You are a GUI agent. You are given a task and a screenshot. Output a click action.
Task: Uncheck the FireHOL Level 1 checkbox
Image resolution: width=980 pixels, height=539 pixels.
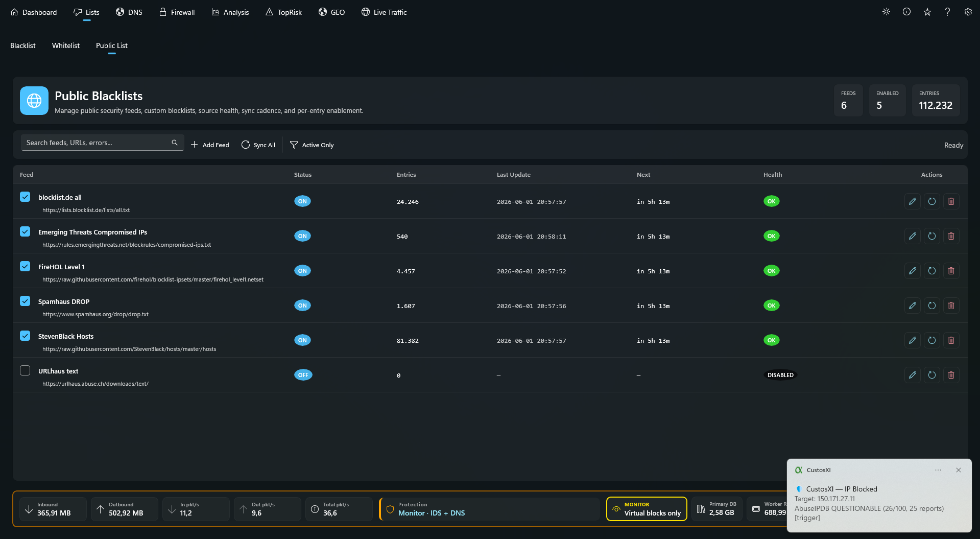[25, 266]
